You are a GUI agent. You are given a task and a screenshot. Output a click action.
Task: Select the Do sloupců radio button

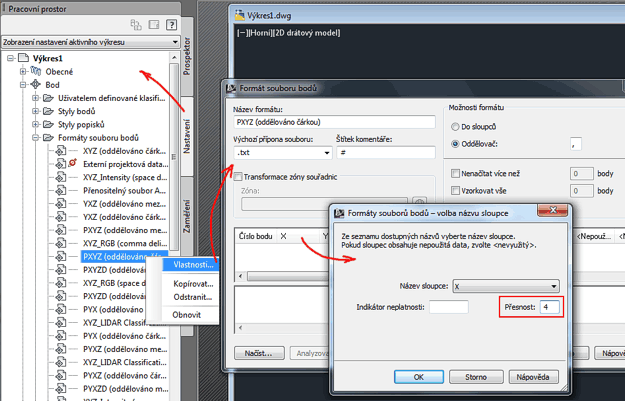(x=455, y=127)
